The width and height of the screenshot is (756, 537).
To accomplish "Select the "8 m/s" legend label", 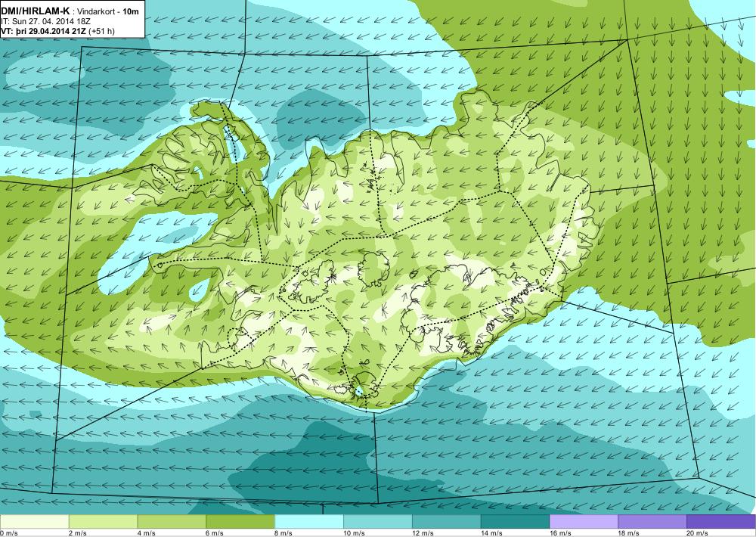I will [x=284, y=532].
